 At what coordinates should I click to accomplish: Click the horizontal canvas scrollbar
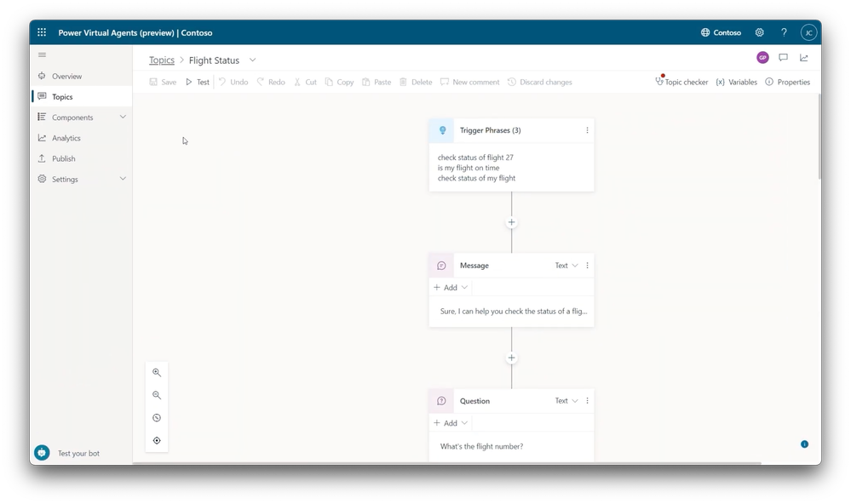tap(446, 463)
